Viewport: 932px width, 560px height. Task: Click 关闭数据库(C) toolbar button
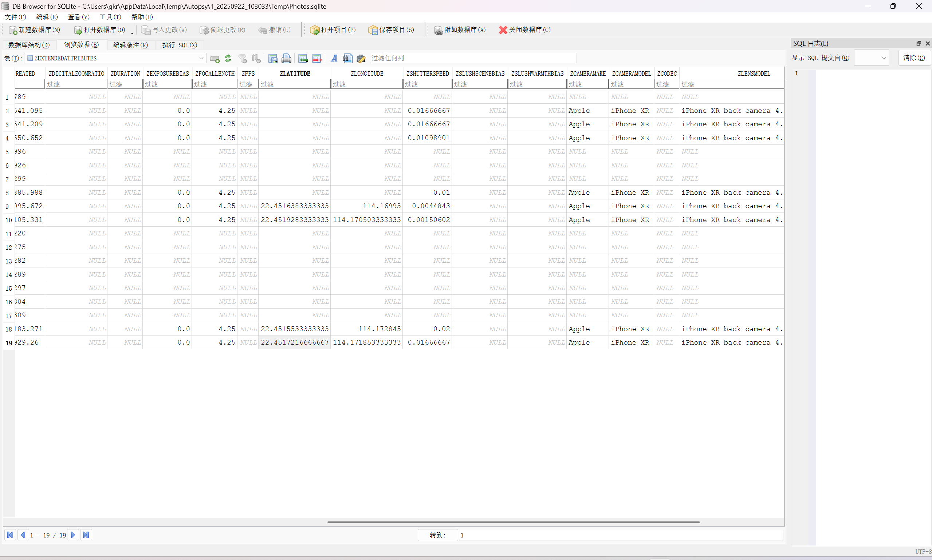(524, 30)
